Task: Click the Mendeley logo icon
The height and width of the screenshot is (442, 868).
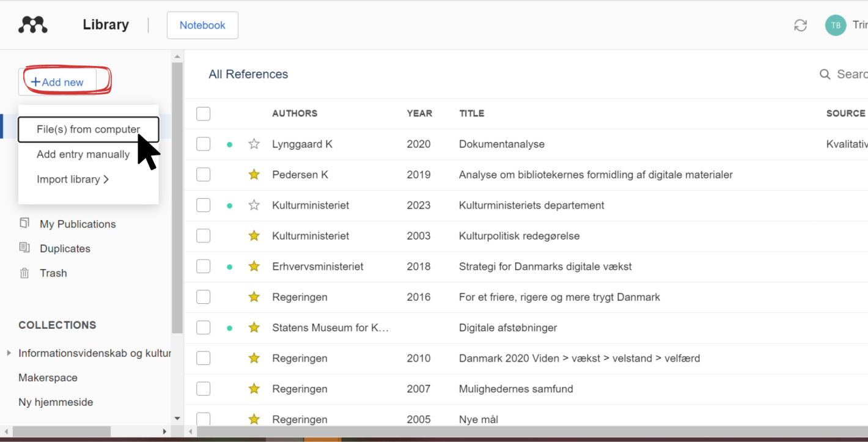Action: click(x=33, y=25)
